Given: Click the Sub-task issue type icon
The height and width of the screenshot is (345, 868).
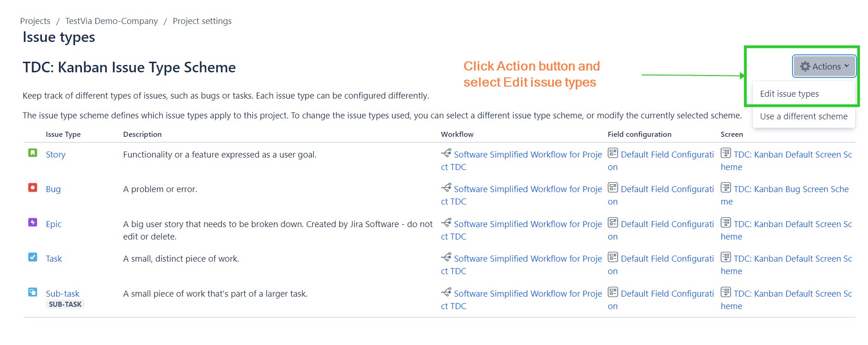Looking at the screenshot, I should point(33,292).
